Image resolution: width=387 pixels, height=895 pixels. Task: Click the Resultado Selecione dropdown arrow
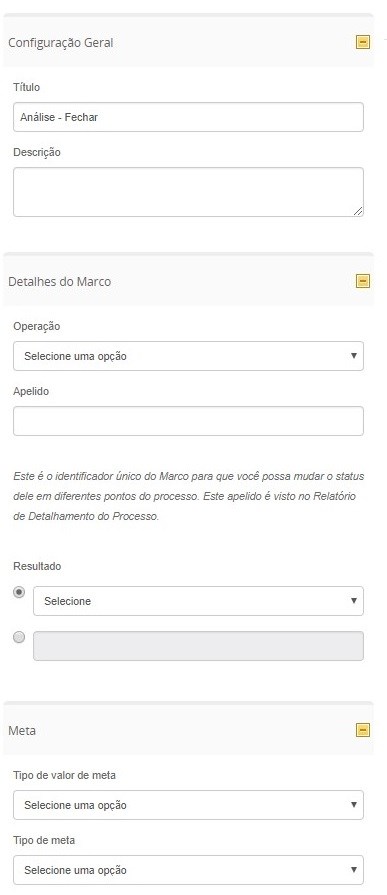click(x=353, y=601)
